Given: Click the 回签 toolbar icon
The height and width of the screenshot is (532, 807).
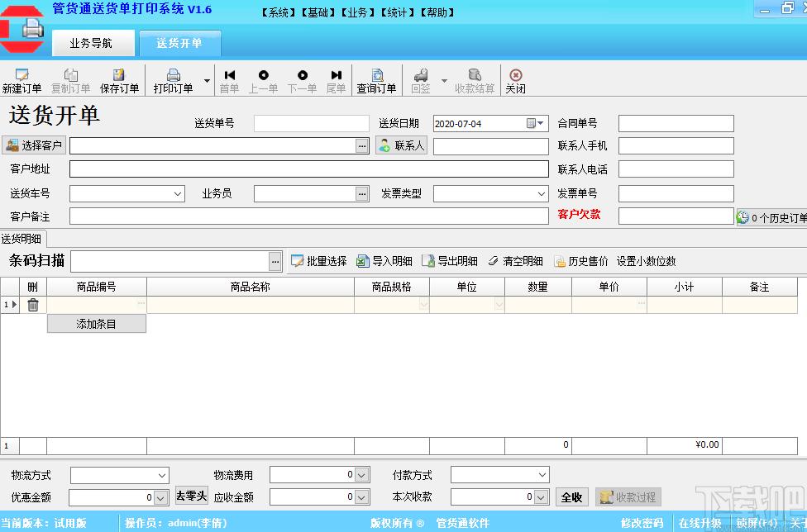Looking at the screenshot, I should [x=421, y=75].
